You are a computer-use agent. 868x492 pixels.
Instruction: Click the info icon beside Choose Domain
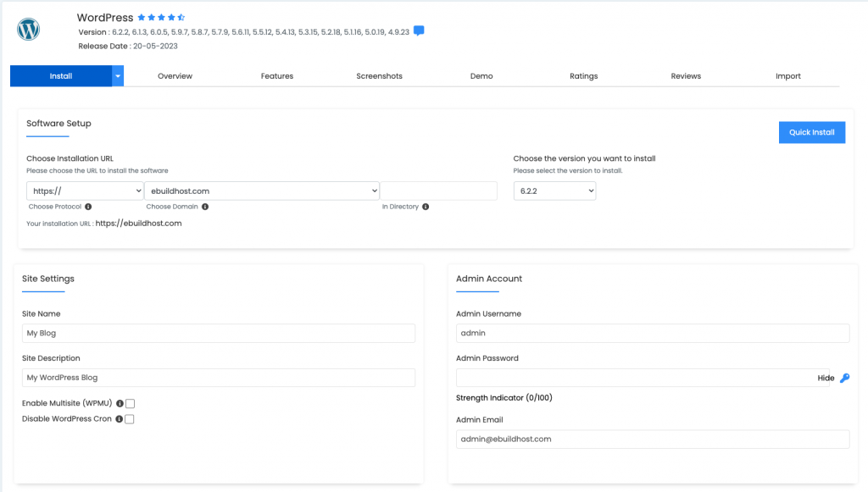tap(205, 207)
